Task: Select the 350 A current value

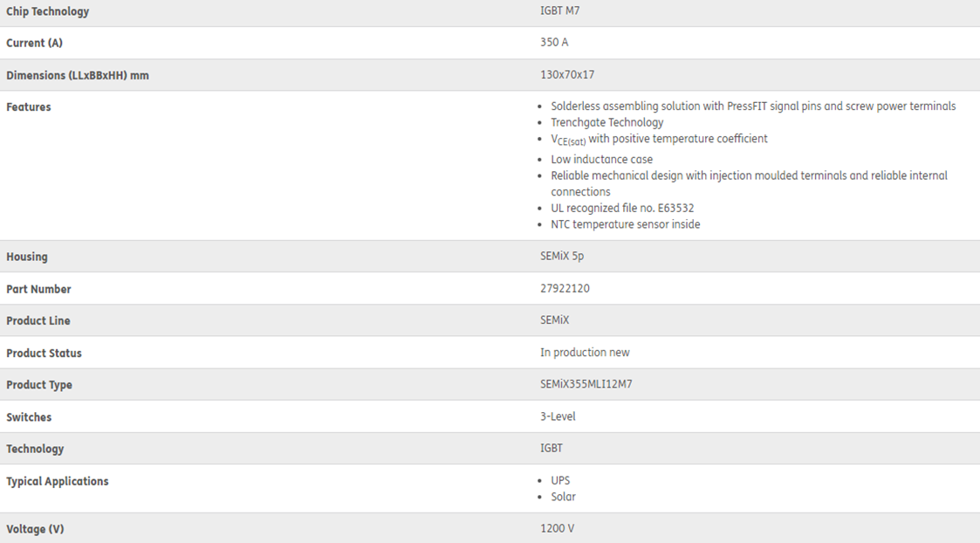Action: point(554,43)
